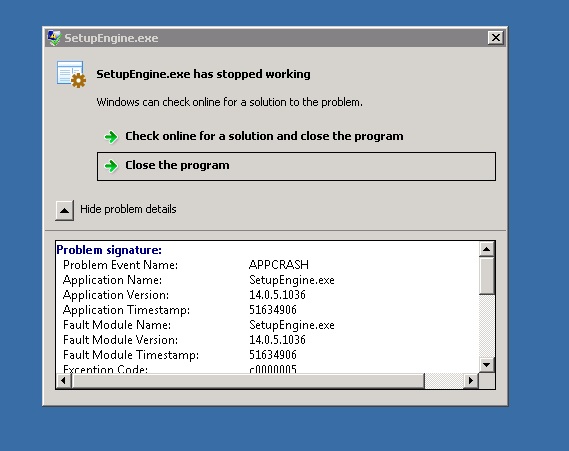Close the SetupEngine.exe dialog with X
The height and width of the screenshot is (451, 569).
[x=496, y=37]
